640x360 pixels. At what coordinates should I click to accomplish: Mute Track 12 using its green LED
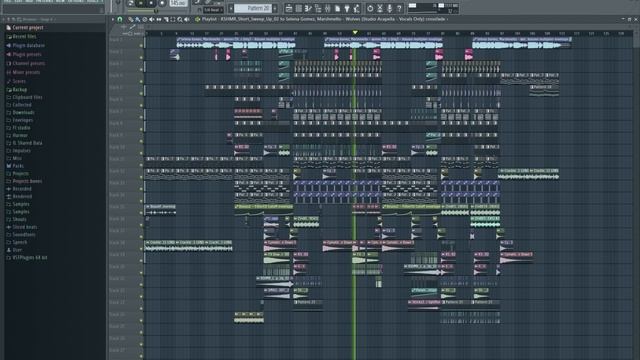pyautogui.click(x=141, y=177)
